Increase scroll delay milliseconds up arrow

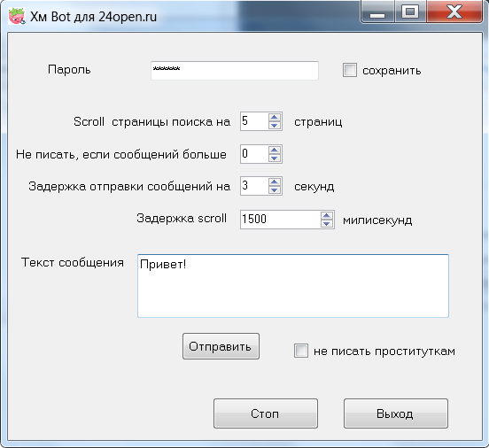pyautogui.click(x=327, y=216)
